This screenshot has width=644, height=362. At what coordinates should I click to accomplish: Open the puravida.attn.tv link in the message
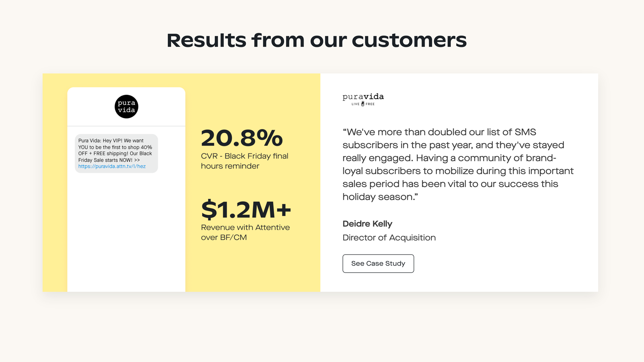112,167
